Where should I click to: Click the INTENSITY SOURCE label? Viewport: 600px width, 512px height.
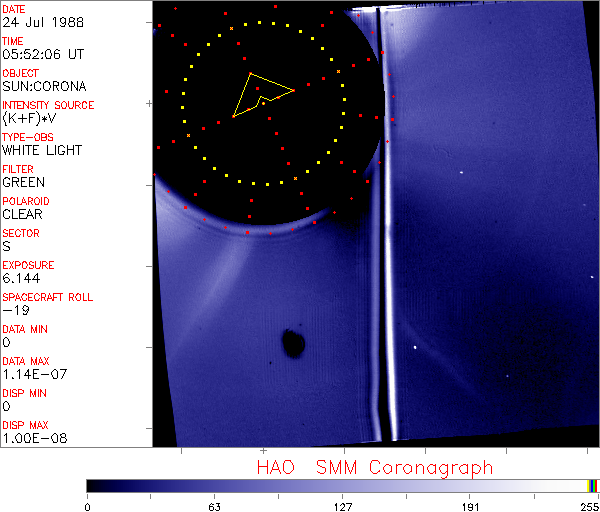coord(48,105)
